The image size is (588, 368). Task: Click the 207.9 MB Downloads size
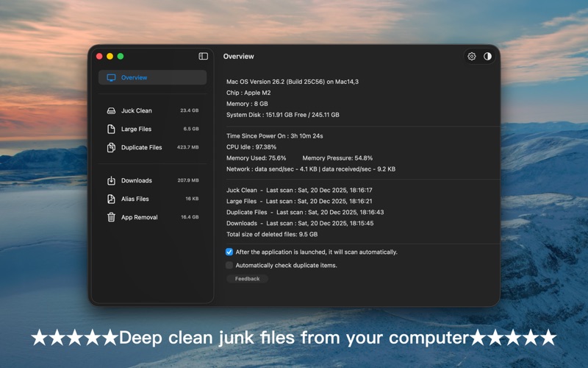(x=188, y=180)
